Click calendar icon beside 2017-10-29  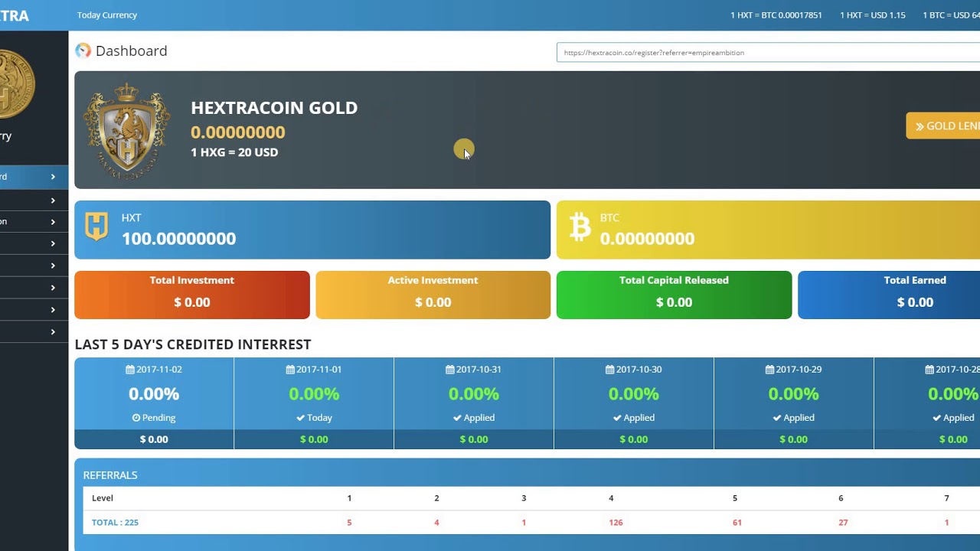pyautogui.click(x=770, y=370)
